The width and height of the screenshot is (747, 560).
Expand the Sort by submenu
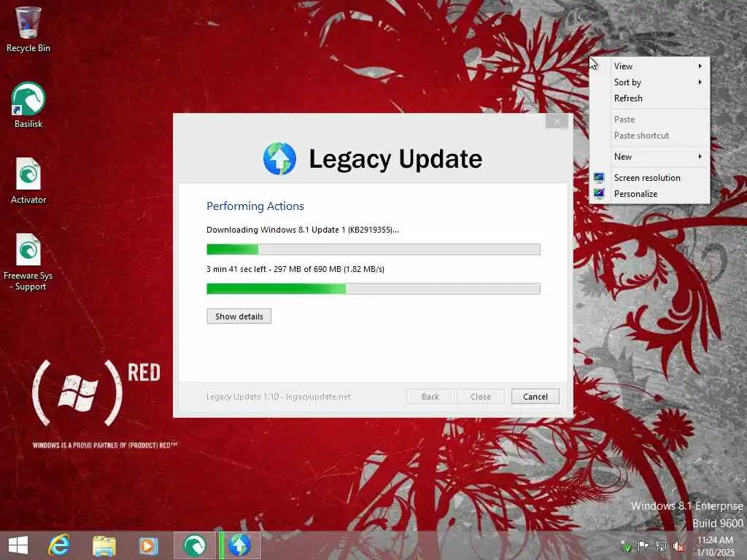coord(649,82)
